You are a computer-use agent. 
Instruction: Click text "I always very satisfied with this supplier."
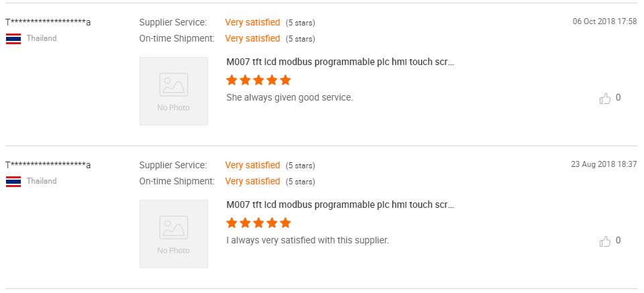308,240
